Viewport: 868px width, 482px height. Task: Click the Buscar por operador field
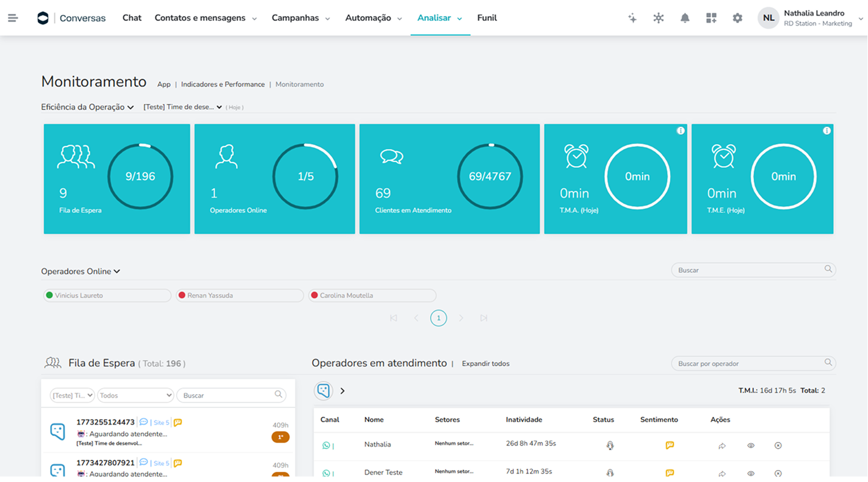coord(748,364)
